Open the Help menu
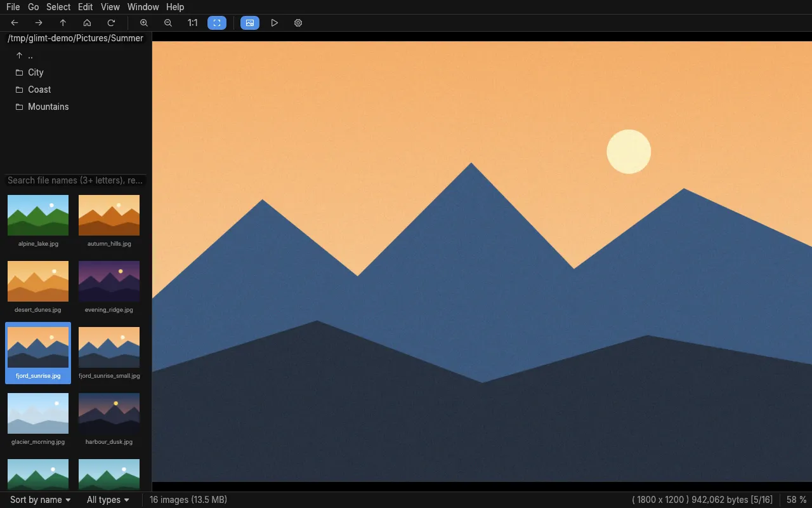Image resolution: width=812 pixels, height=508 pixels. click(x=175, y=7)
